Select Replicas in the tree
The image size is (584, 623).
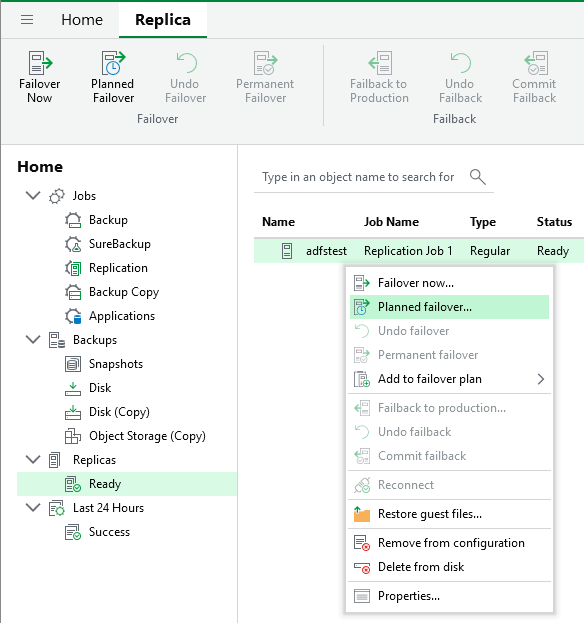coord(94,460)
